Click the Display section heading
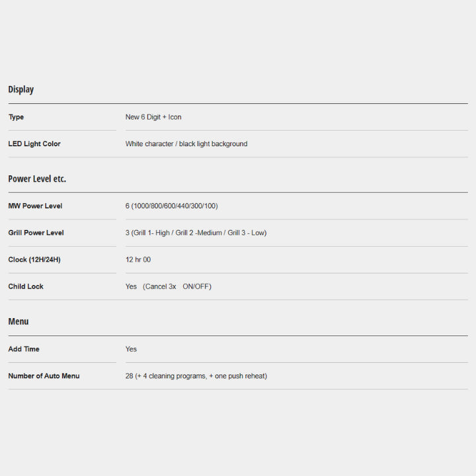Viewport: 476px width, 476px height. click(21, 89)
